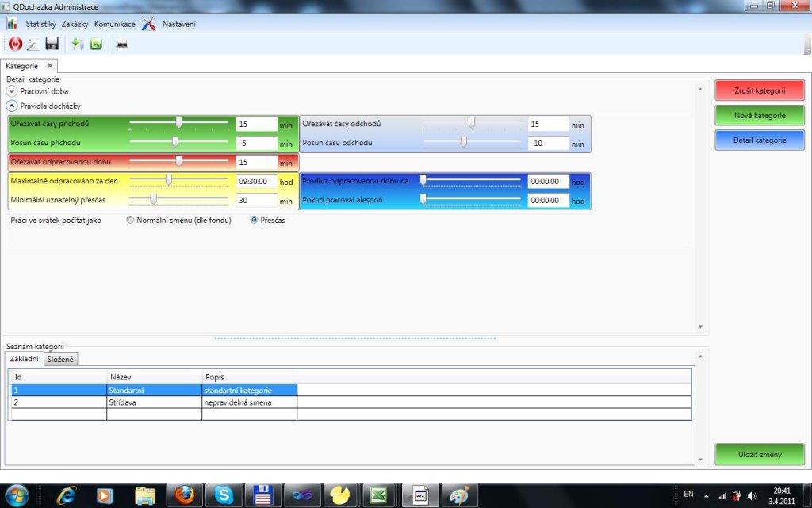Click the Posun času odchodu -10 field
812x508 pixels.
coord(549,143)
